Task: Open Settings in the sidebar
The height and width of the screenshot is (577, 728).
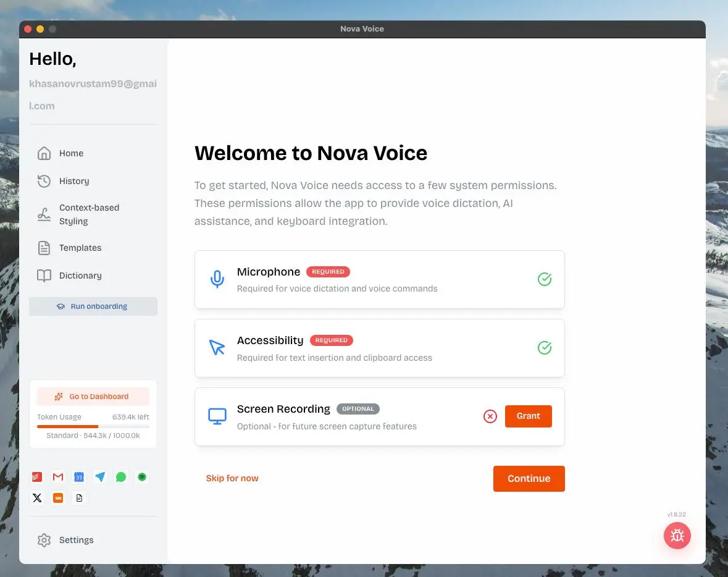Action: point(76,540)
